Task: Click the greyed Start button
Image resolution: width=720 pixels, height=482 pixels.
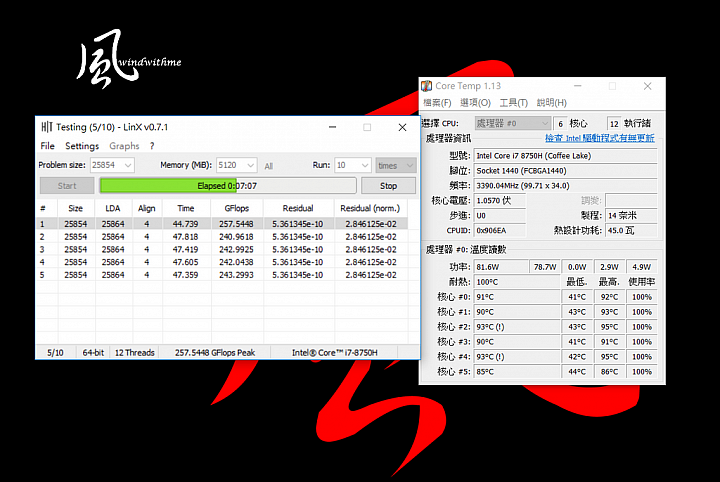Action: coord(67,186)
